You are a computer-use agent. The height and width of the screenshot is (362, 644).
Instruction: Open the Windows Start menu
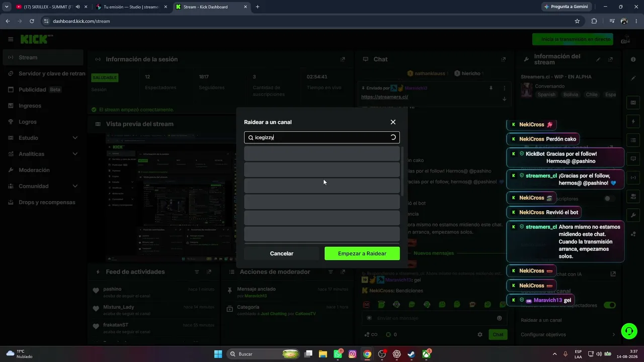point(218,354)
